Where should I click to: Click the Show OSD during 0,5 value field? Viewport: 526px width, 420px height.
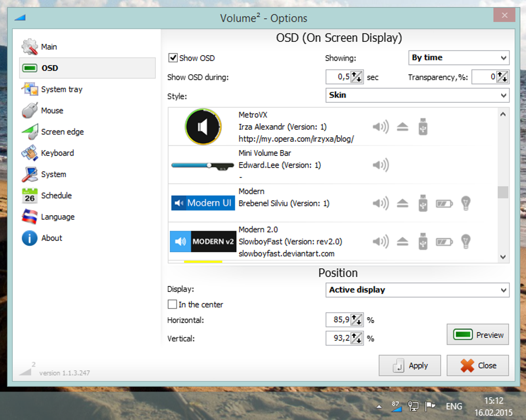click(338, 77)
